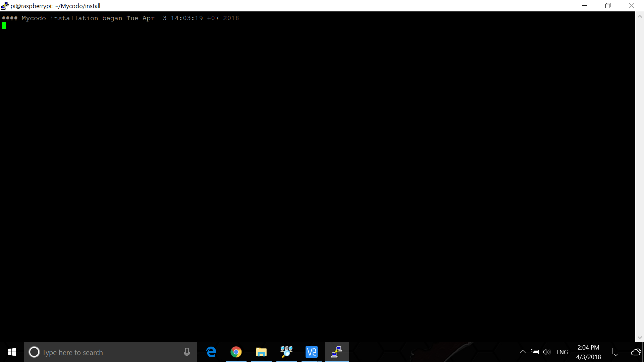Open File Explorer from the taskbar
The width and height of the screenshot is (644, 362).
click(x=261, y=352)
